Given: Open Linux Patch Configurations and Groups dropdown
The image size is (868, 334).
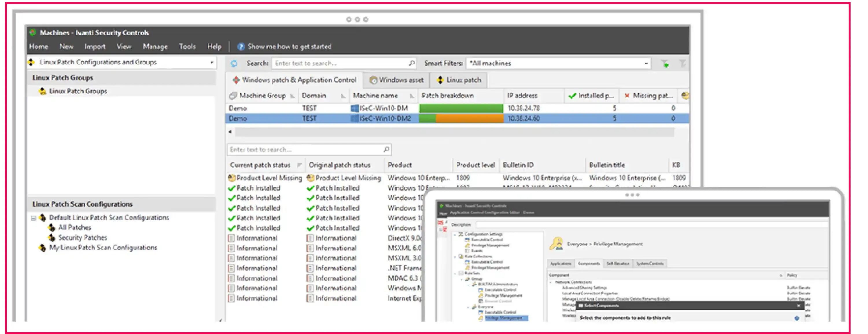Looking at the screenshot, I should click(x=212, y=62).
